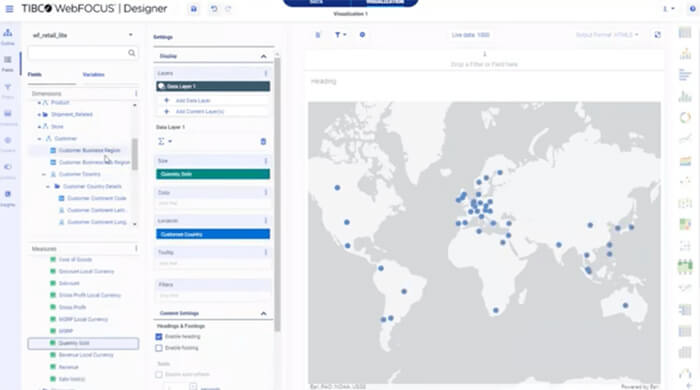700x390 pixels.
Task: Collapse the Display settings section
Action: click(x=263, y=56)
